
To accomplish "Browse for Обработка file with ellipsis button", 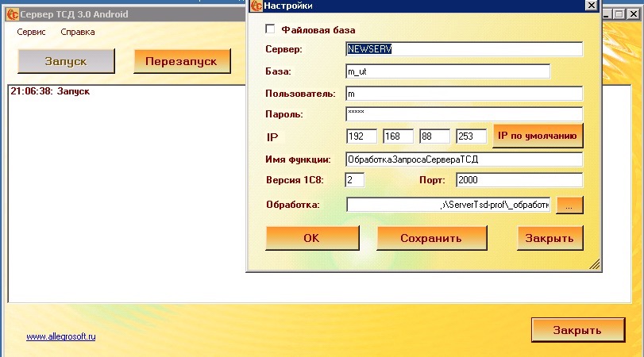I will (569, 205).
